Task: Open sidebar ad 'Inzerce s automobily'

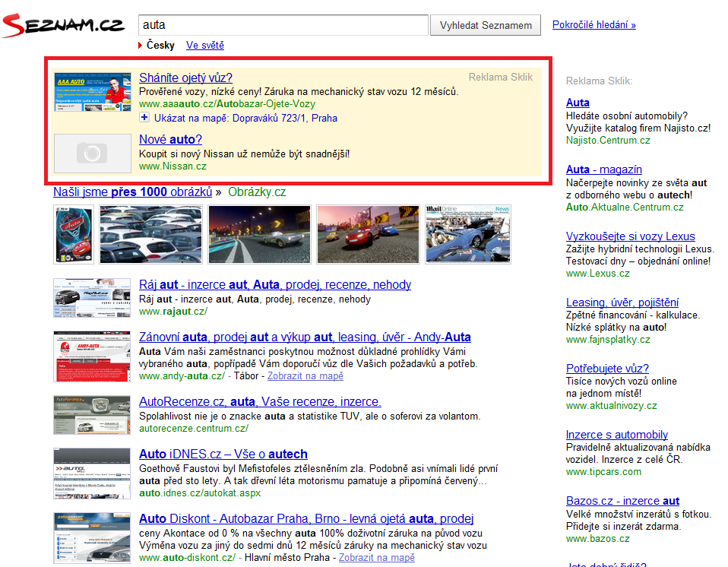Action: pyautogui.click(x=617, y=435)
